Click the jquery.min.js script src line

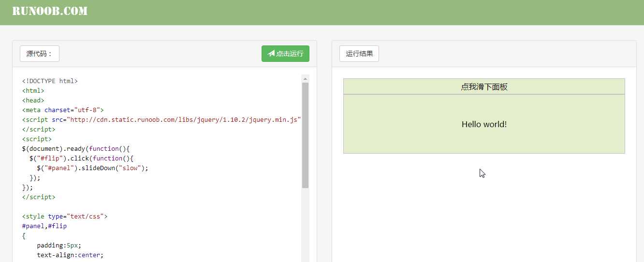tap(161, 120)
